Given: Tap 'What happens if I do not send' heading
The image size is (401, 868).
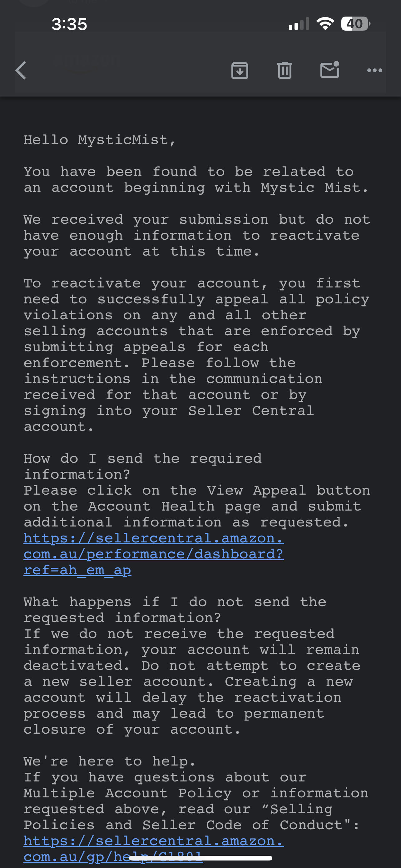Looking at the screenshot, I should (175, 610).
